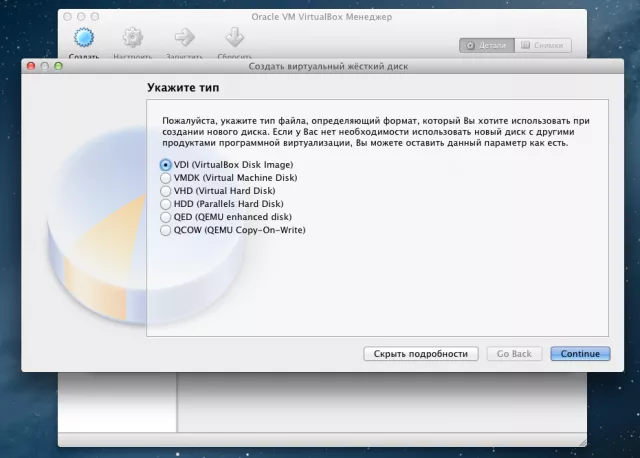Zoom the disk creation dialog with green button

[58, 66]
